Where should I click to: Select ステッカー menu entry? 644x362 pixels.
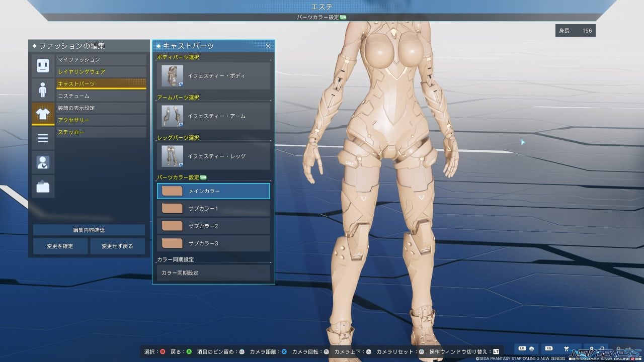click(x=101, y=132)
